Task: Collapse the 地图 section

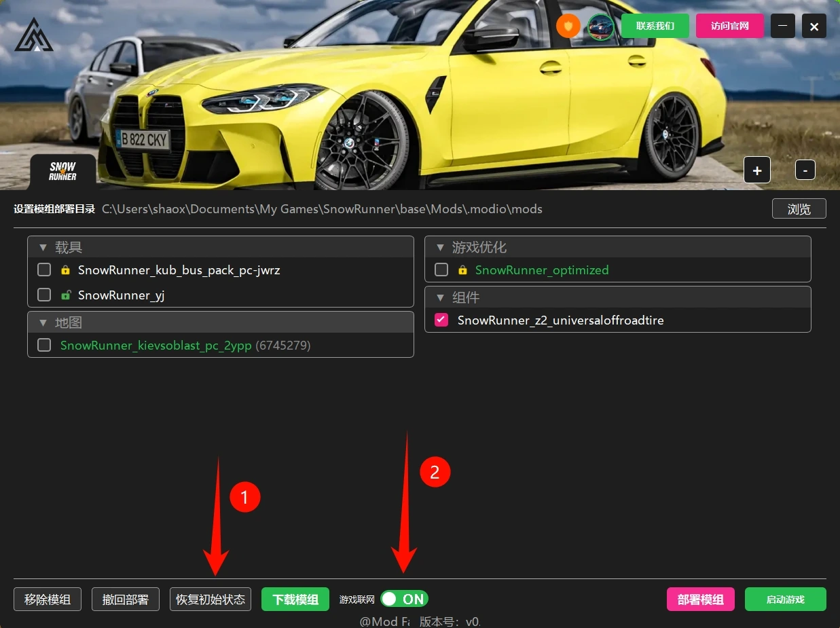Action: (43, 323)
